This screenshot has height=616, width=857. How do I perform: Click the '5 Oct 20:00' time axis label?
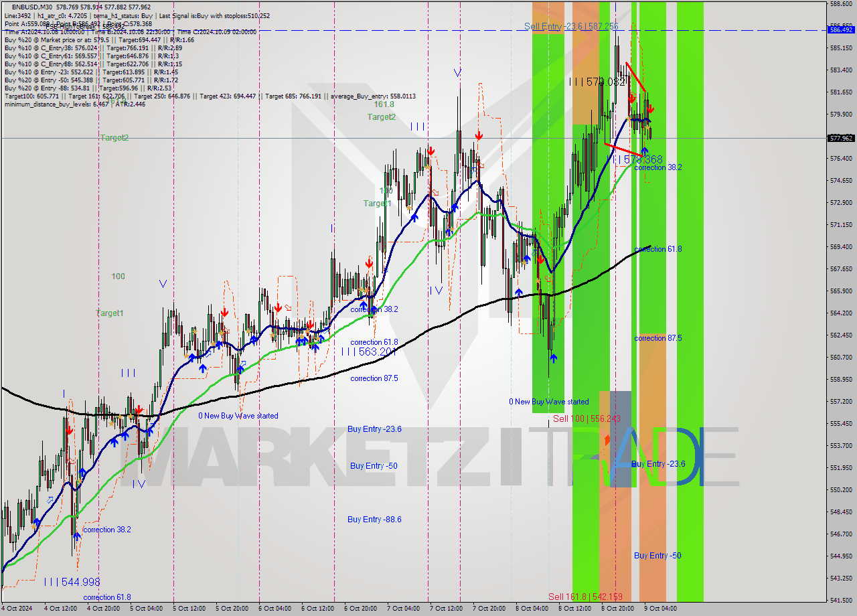coord(232,609)
